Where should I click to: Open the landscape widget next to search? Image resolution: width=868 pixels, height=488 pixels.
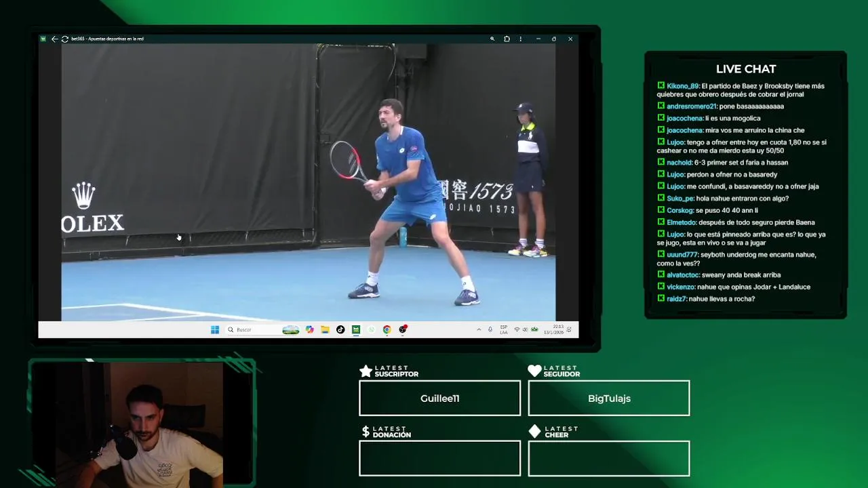[291, 329]
